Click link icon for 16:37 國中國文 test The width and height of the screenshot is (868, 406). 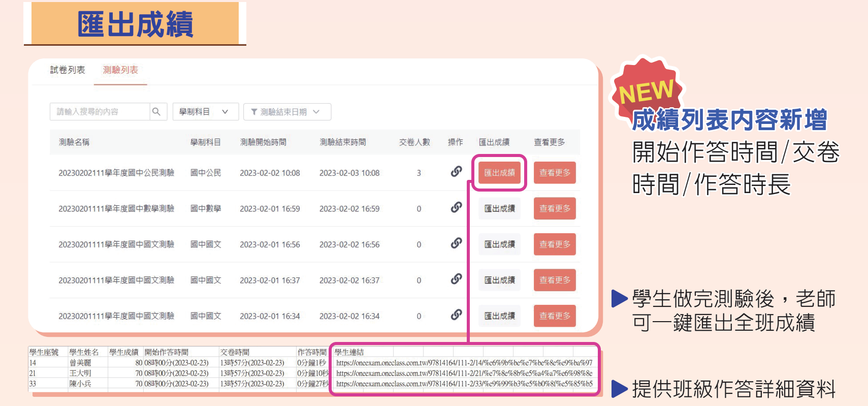456,279
